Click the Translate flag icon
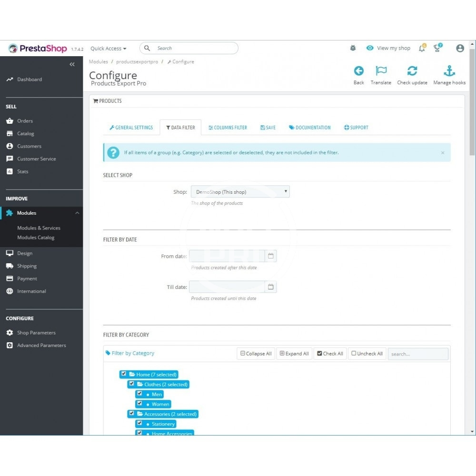 381,71
